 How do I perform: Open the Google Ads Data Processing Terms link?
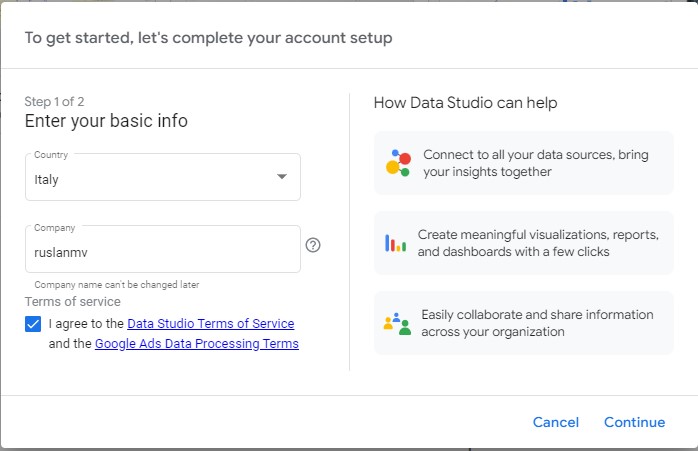pyautogui.click(x=197, y=344)
